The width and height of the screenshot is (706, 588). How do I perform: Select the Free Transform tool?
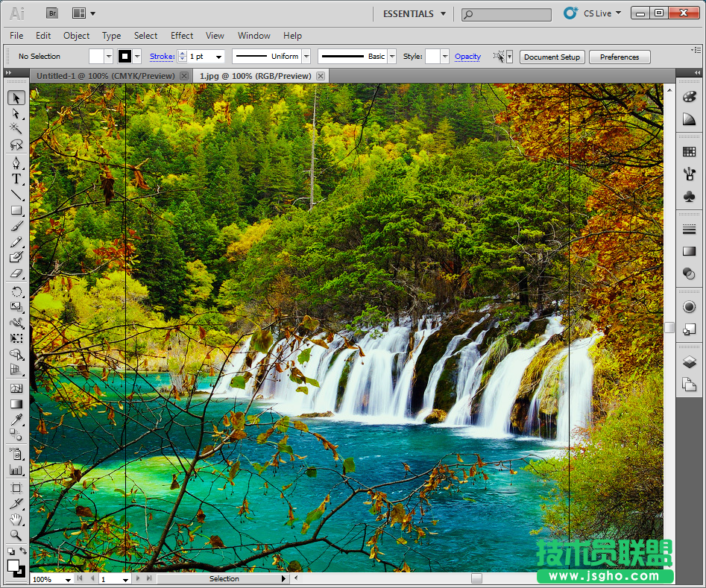coord(16,338)
